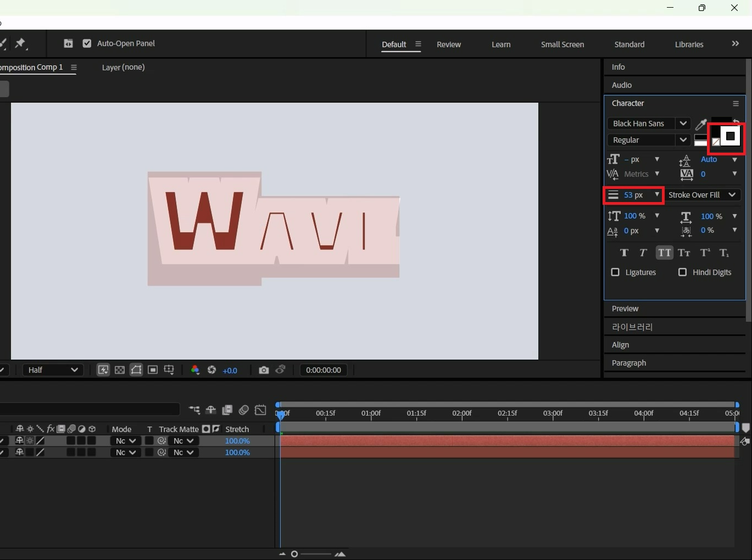
Task: Click the icon left of Auto-Open Panel
Action: [x=68, y=43]
